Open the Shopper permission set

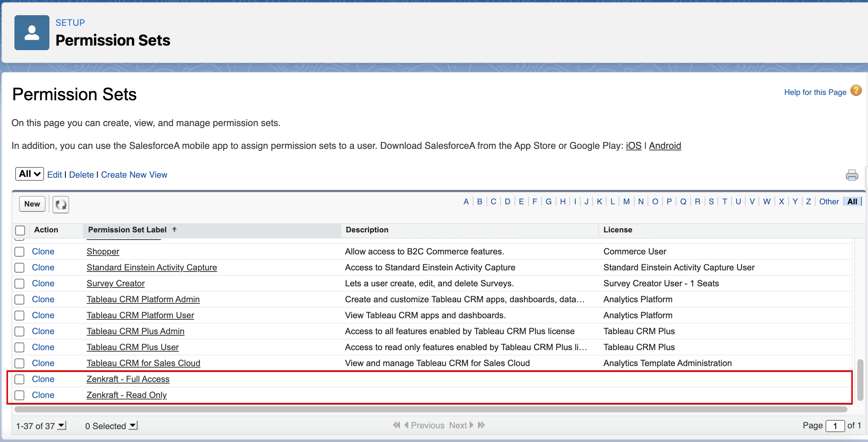tap(103, 252)
